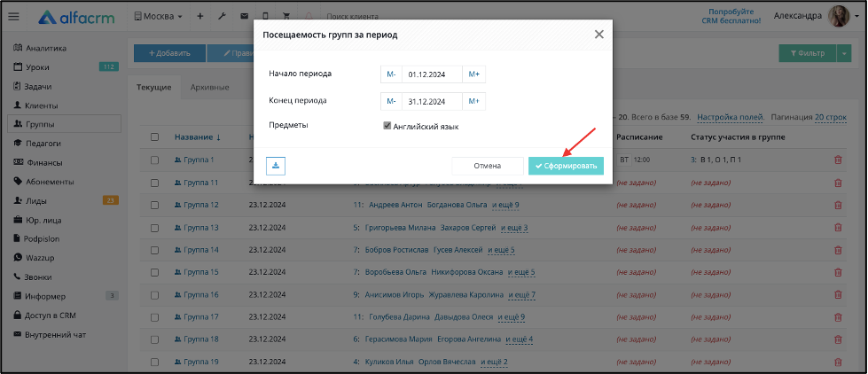Click M+ next to Начало периода

pos(473,74)
